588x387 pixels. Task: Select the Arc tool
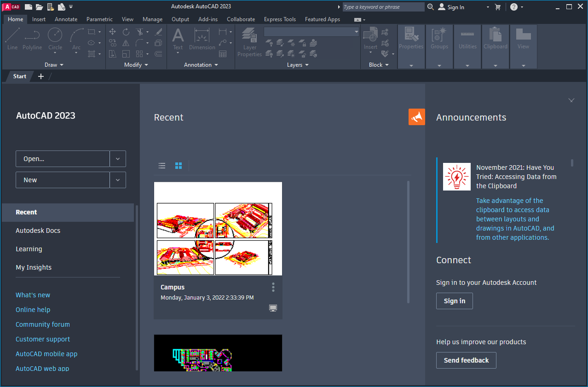(76, 39)
